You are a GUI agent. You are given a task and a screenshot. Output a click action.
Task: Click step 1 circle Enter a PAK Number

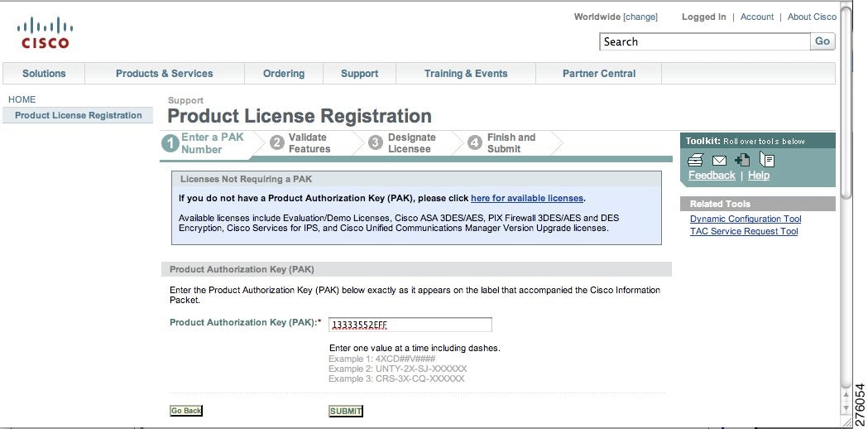(170, 143)
